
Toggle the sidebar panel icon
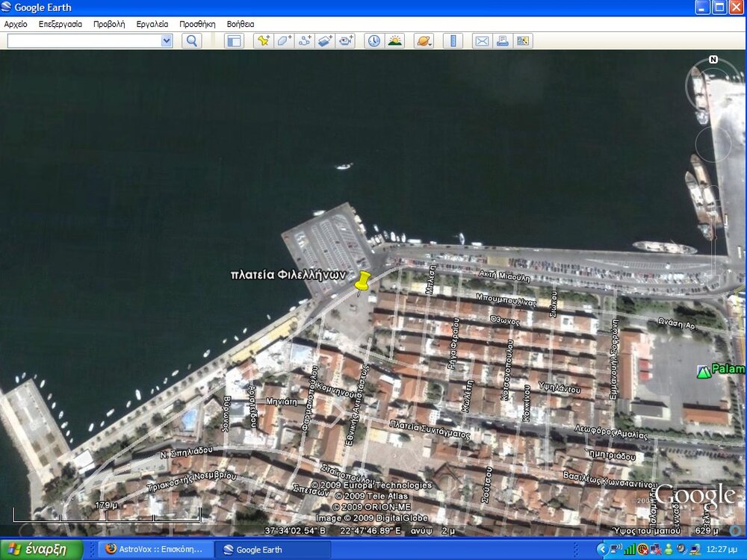click(x=234, y=41)
